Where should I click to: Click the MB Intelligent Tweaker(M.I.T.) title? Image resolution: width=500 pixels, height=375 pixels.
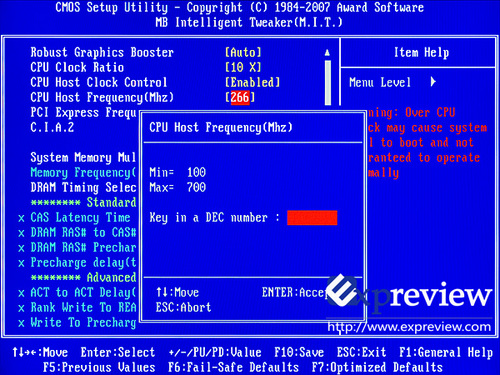(x=249, y=23)
